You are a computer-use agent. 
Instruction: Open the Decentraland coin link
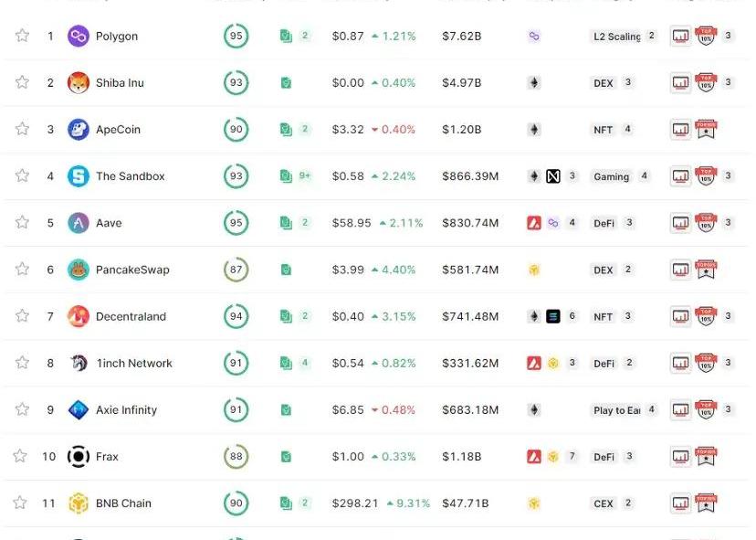click(131, 316)
